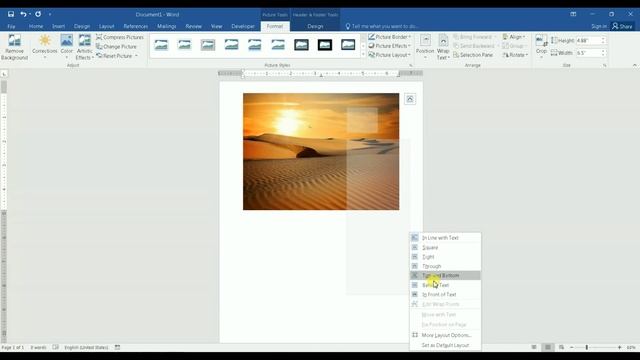This screenshot has height=360, width=640.
Task: Open the Rotate dropdown
Action: click(515, 55)
